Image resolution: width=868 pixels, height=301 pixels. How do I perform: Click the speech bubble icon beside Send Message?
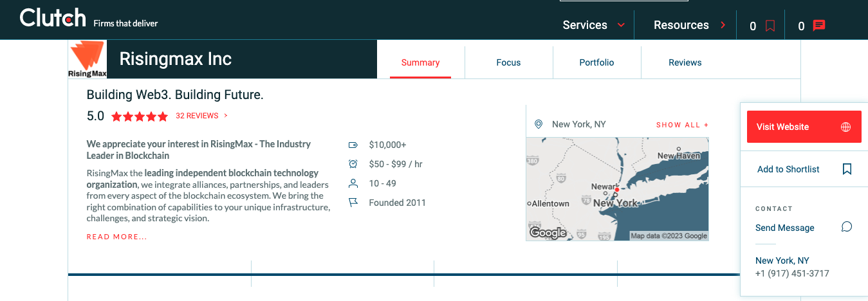click(847, 227)
